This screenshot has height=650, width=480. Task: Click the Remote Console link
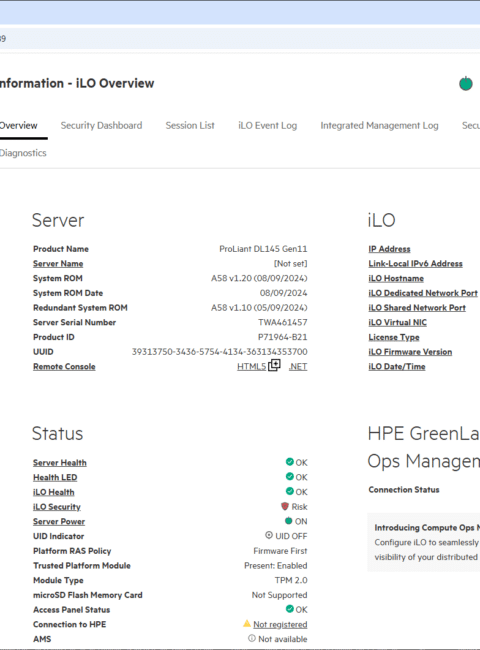[x=64, y=366]
